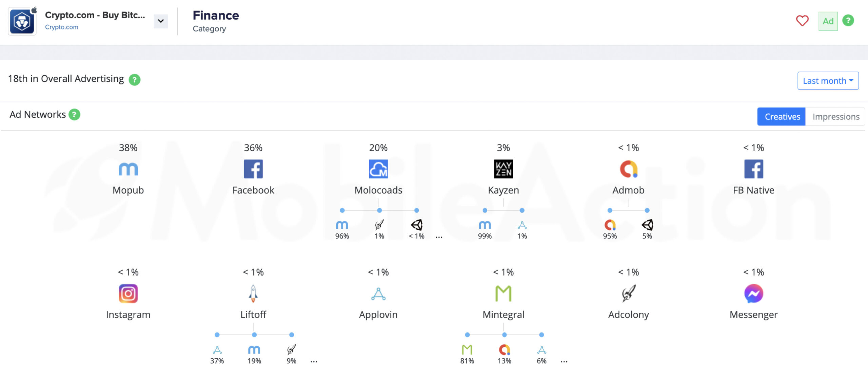Click the app title Crypto.com - Buy Bitc...
The width and height of the screenshot is (868, 383).
click(x=95, y=15)
